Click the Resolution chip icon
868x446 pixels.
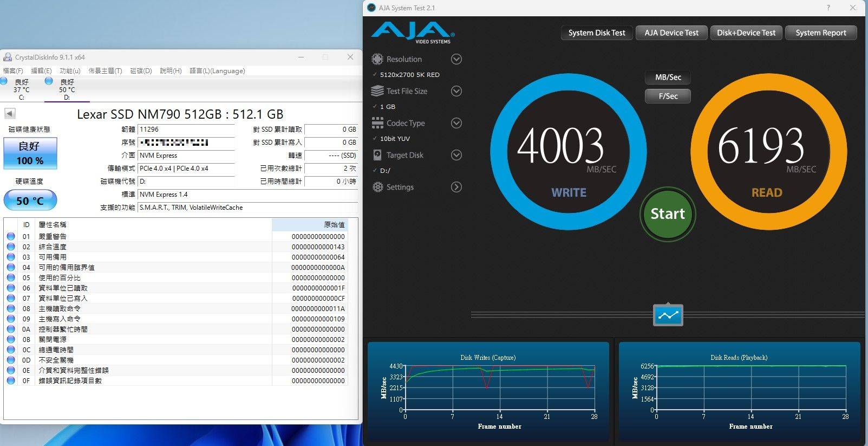[377, 59]
